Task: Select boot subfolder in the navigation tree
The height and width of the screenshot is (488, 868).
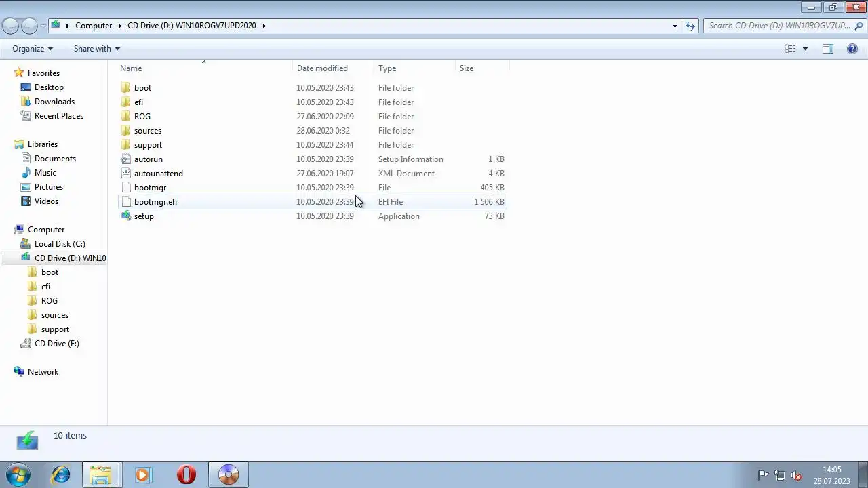Action: point(50,272)
